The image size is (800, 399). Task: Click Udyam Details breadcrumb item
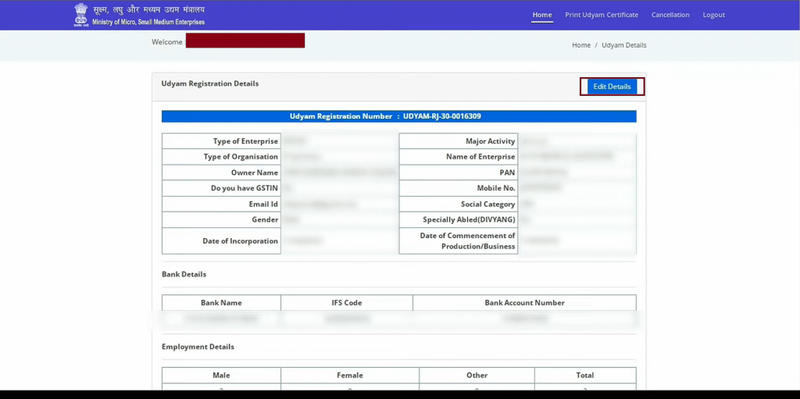pos(624,45)
